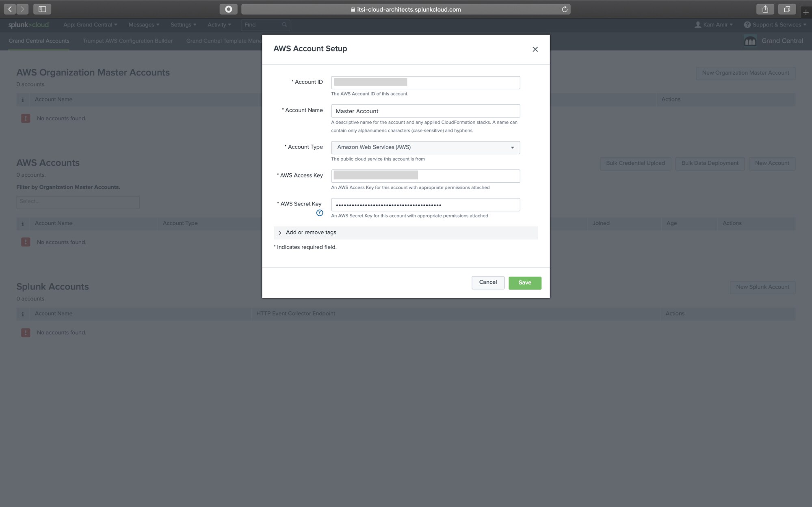Click info icon in Splunk Accounts table header

pyautogui.click(x=23, y=314)
